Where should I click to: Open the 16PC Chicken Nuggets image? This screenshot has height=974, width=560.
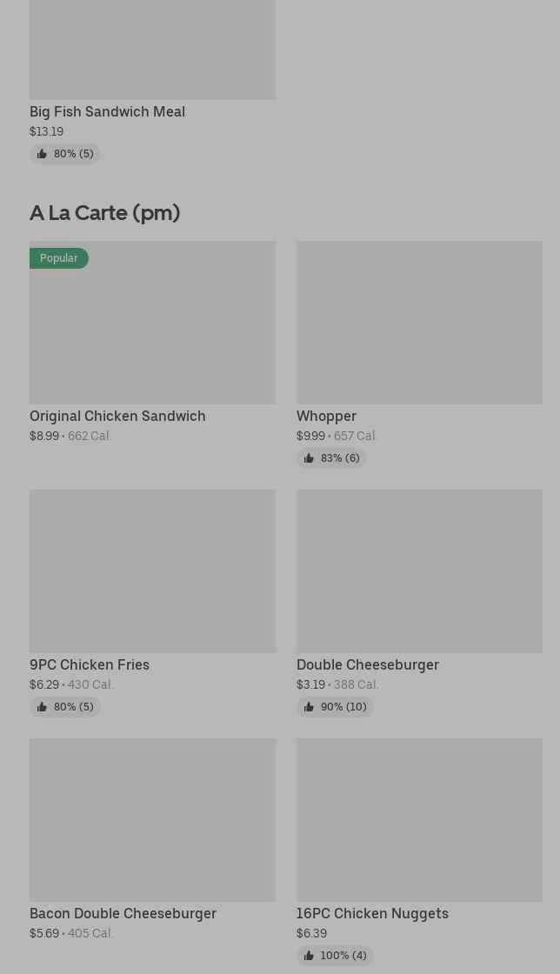tap(419, 820)
